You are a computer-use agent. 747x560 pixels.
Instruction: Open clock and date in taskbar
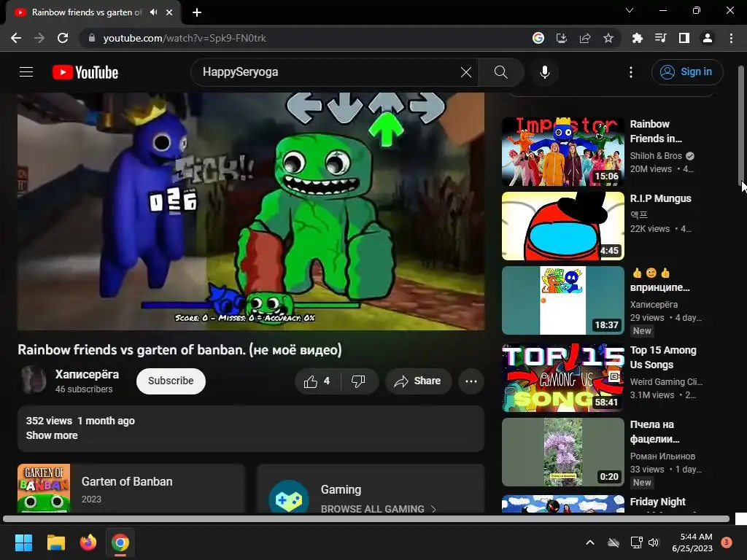tap(692, 542)
